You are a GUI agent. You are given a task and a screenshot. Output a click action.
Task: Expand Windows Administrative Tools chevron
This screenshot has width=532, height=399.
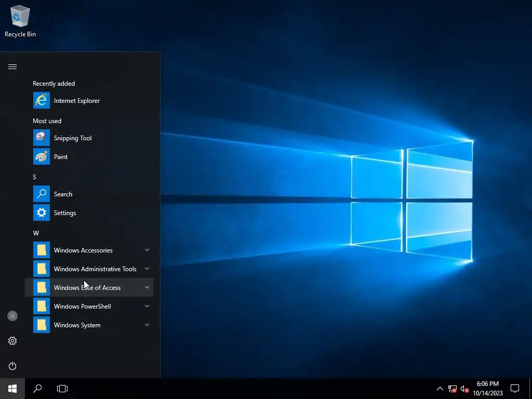147,269
